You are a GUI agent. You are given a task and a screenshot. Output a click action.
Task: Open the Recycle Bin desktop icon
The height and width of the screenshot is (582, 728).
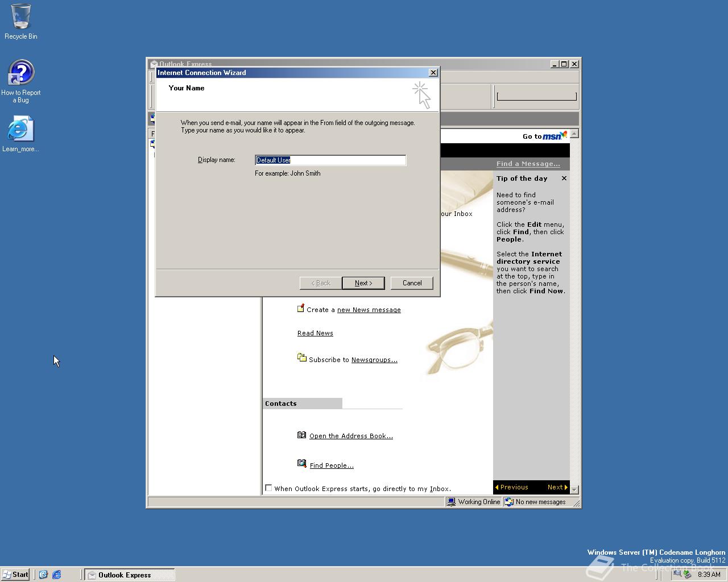[21, 22]
